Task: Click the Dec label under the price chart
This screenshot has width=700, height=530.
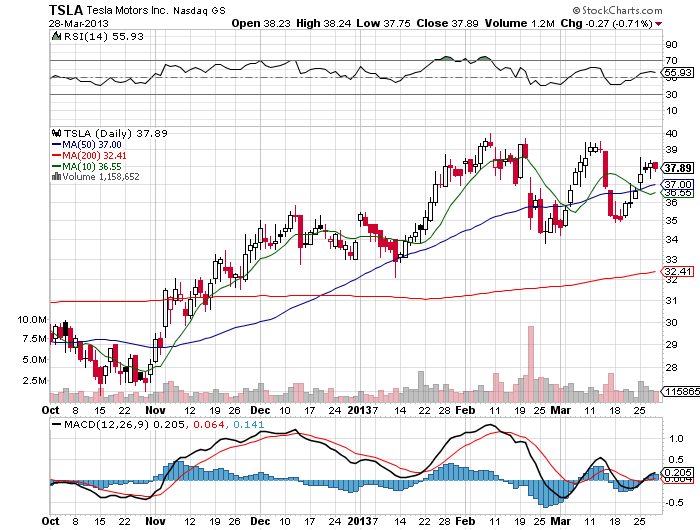Action: click(260, 410)
